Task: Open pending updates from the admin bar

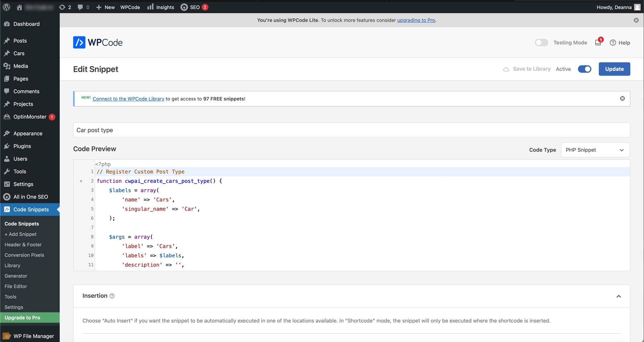Action: point(65,7)
